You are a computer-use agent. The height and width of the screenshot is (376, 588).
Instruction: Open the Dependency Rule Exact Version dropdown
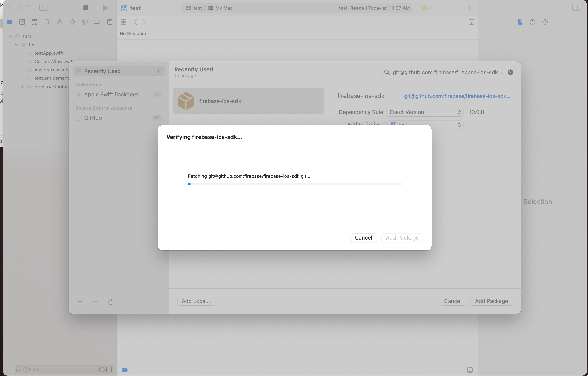coord(425,112)
